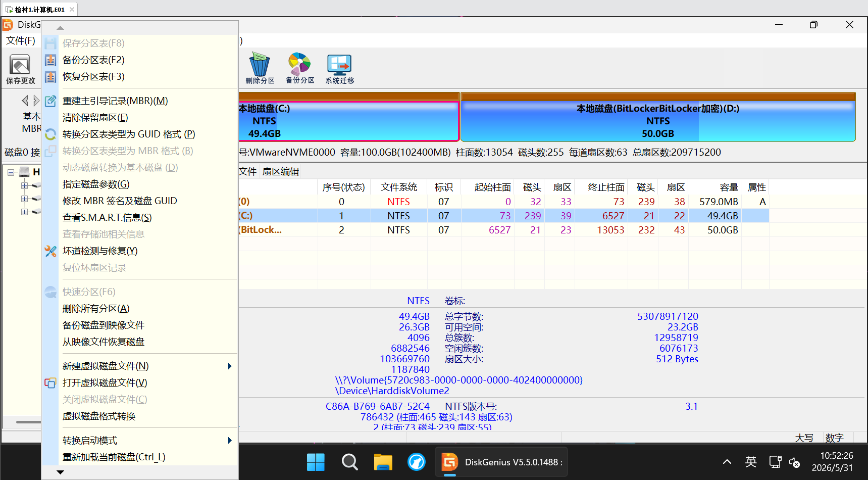Click the restore partition table icon (F3)
The image size is (868, 480).
[x=50, y=77]
